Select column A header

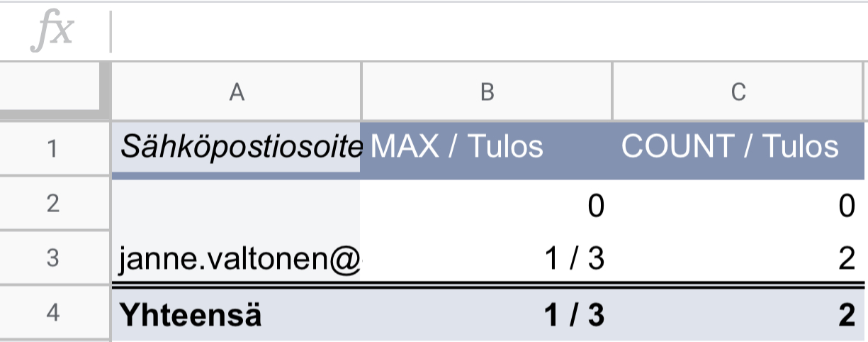point(237,92)
